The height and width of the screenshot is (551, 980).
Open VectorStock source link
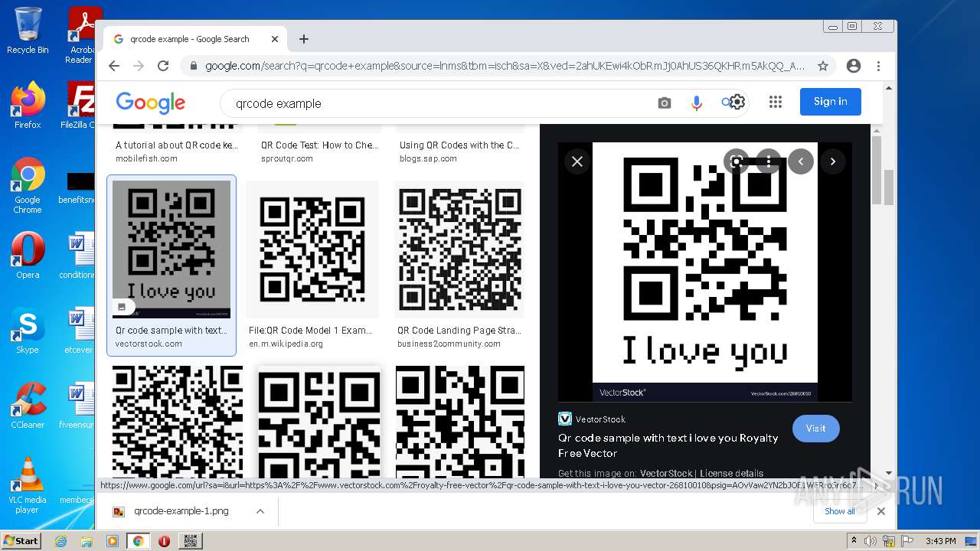[592, 419]
